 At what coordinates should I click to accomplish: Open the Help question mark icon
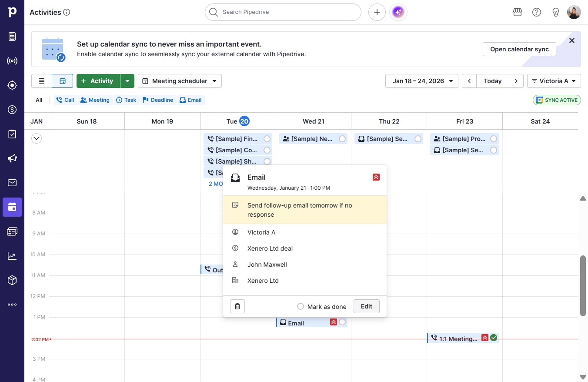[537, 12]
